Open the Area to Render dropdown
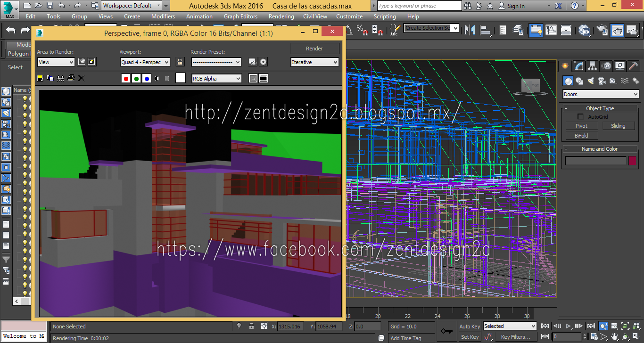The height and width of the screenshot is (343, 644). (56, 62)
